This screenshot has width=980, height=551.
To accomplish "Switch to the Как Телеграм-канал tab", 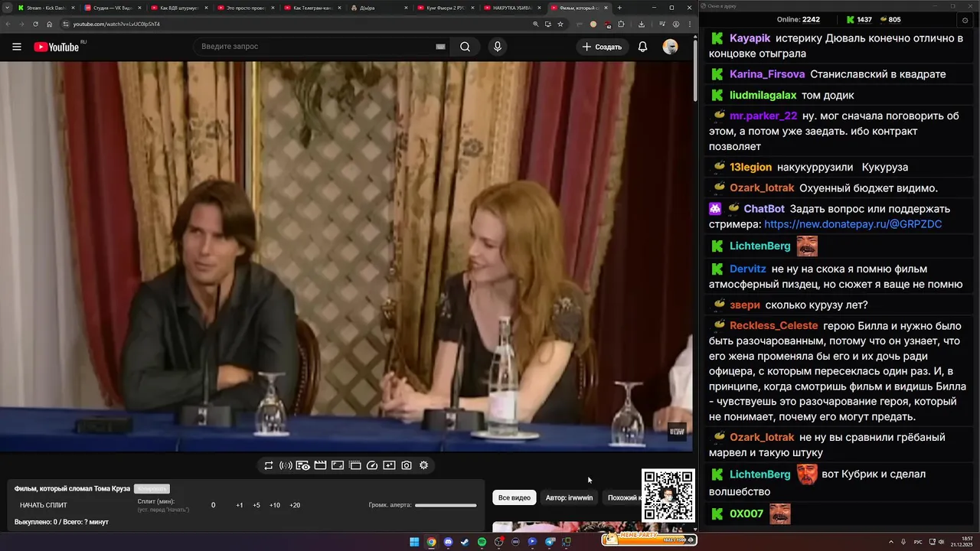I will (311, 8).
